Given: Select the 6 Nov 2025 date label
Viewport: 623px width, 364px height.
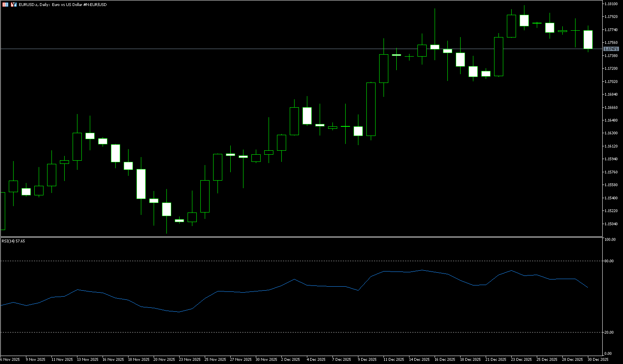Looking at the screenshot, I should 10,360.
